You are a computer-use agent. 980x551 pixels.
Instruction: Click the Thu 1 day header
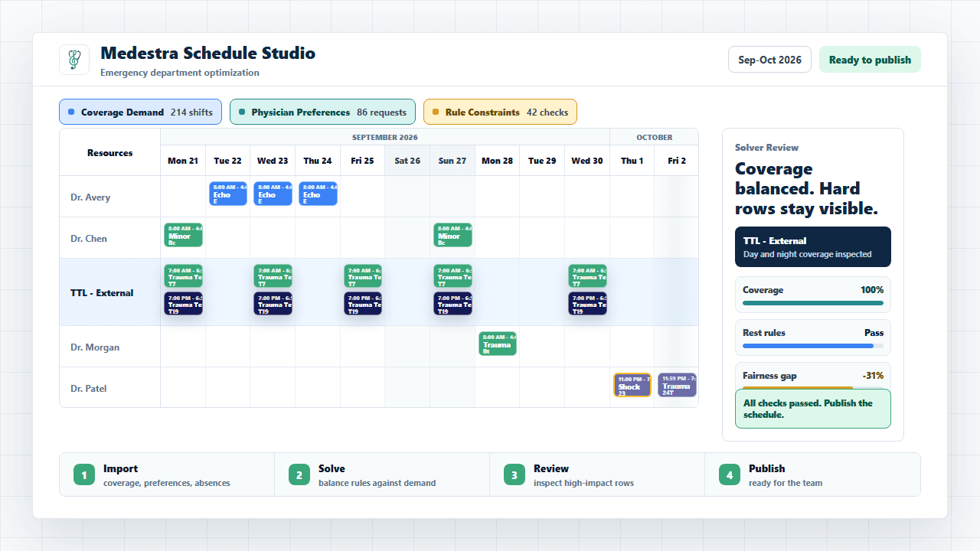pyautogui.click(x=632, y=161)
